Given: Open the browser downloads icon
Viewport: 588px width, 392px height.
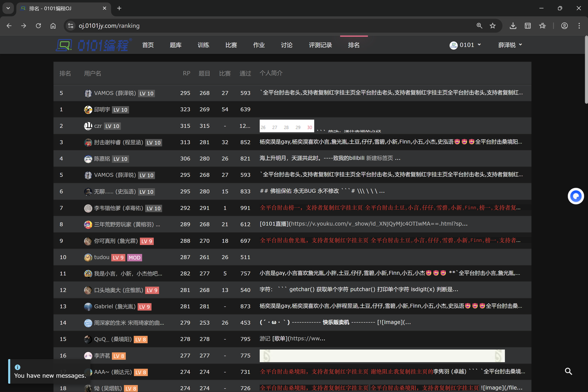Looking at the screenshot, I should point(513,26).
